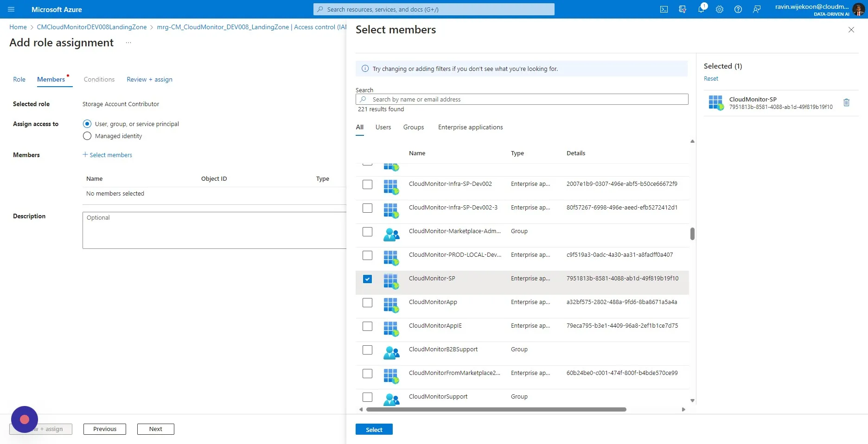Click the scroll down arrow of member list
Screen dimensions: 868x444
692,401
